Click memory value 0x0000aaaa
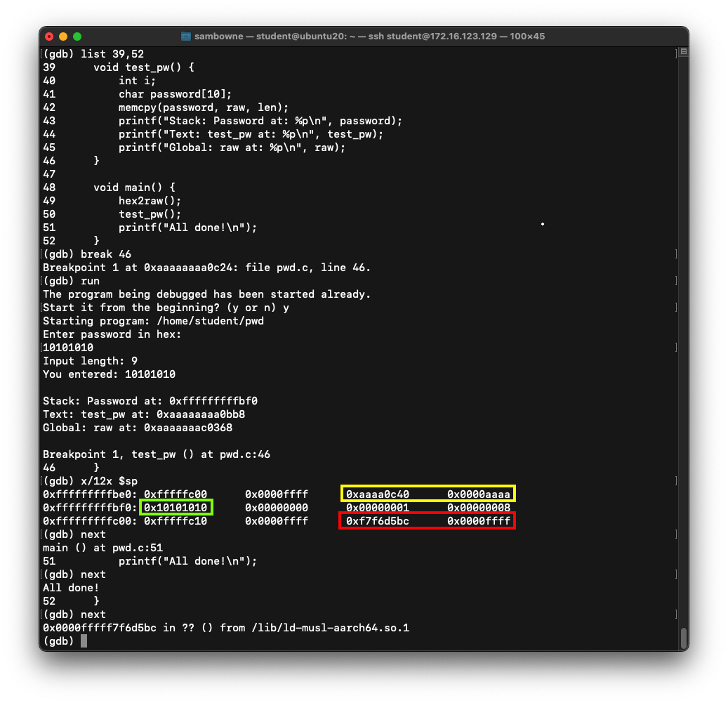Viewport: 728px width, 703px height. (479, 494)
